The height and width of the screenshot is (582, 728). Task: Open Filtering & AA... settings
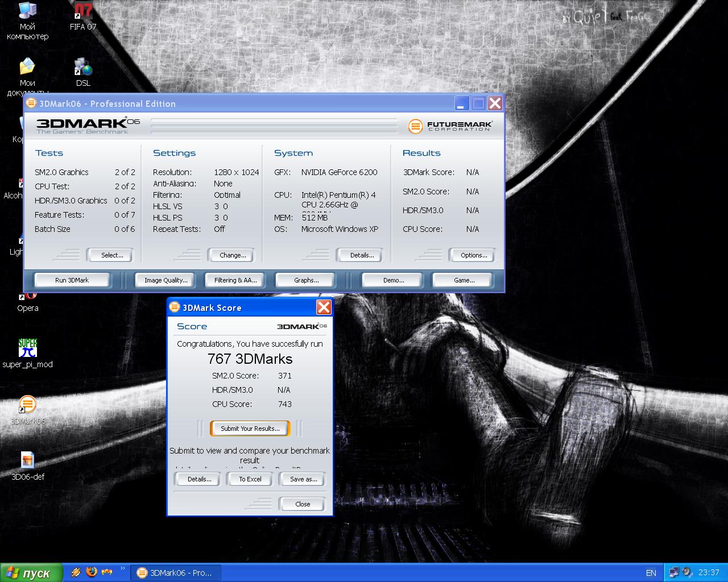[x=235, y=280]
